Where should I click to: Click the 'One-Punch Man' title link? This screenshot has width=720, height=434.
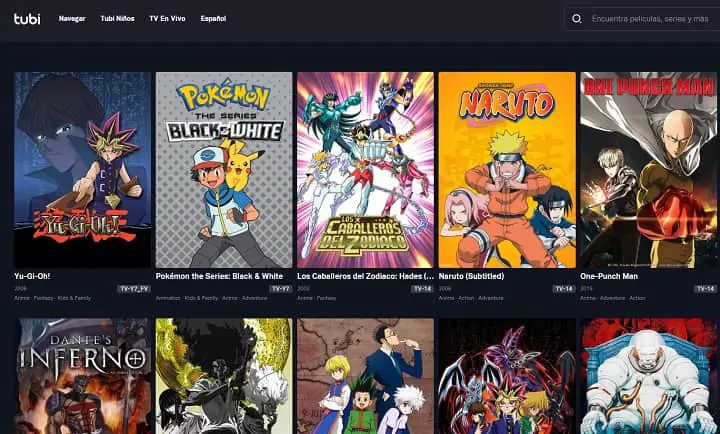609,276
